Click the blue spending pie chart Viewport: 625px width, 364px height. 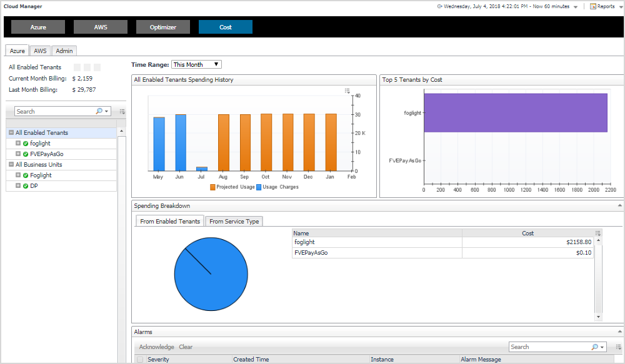211,274
